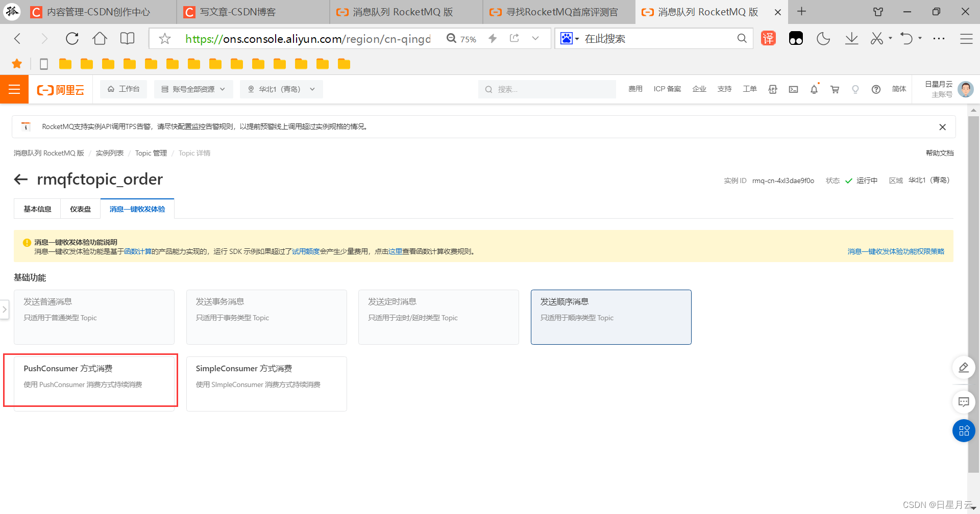This screenshot has width=980, height=514.
Task: Click back arrow beside rmqfctopic_order
Action: click(20, 179)
